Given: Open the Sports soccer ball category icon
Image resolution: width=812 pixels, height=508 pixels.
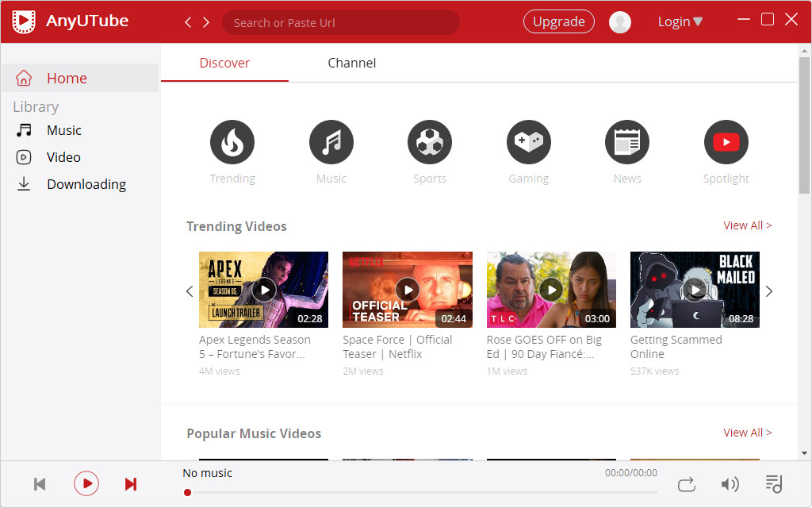Looking at the screenshot, I should click(430, 141).
